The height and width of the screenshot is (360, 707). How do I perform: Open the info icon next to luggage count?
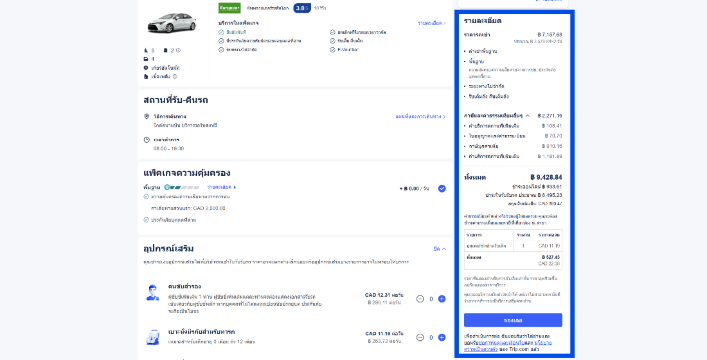click(x=178, y=51)
